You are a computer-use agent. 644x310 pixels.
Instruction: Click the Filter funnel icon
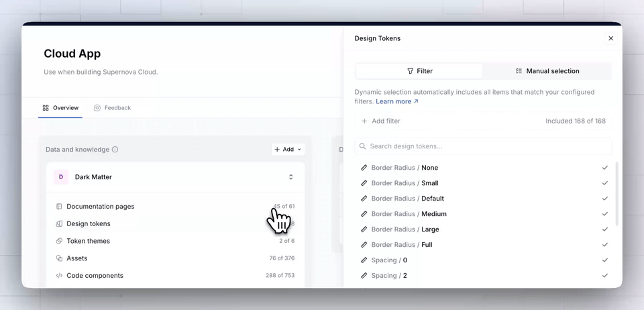pyautogui.click(x=410, y=71)
